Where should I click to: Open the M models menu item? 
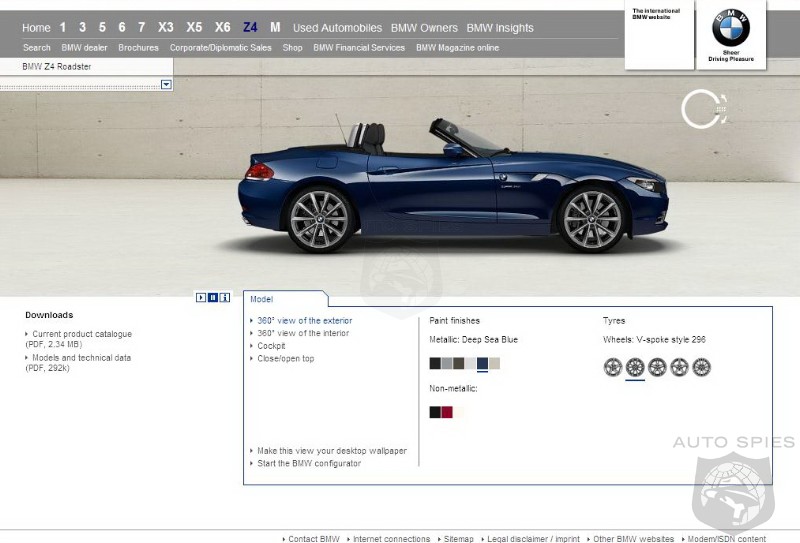[x=276, y=27]
